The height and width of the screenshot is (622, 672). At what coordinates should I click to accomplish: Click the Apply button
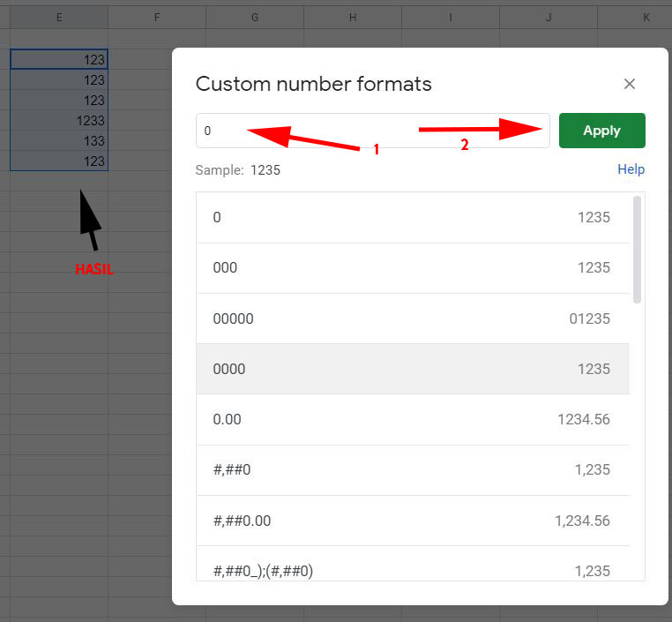click(x=601, y=131)
